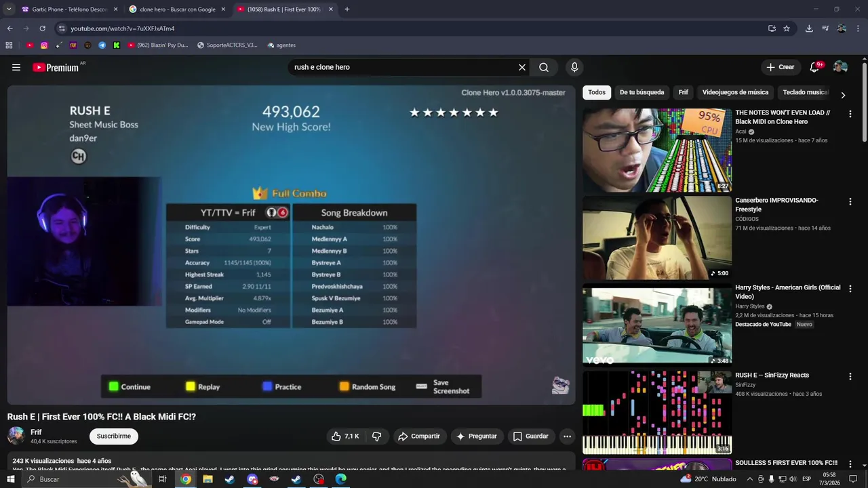Go to YouTube Premium home logo

tap(56, 67)
